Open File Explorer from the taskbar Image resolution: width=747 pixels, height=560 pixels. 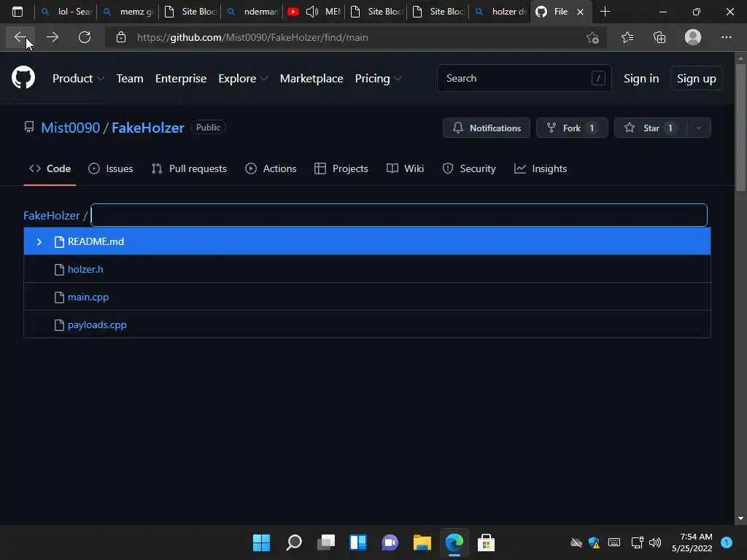(422, 542)
